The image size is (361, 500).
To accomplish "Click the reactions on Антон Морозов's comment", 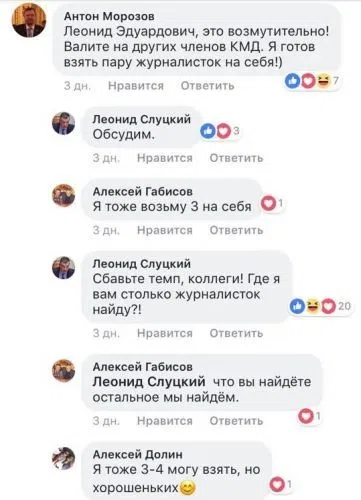I will pos(312,81).
